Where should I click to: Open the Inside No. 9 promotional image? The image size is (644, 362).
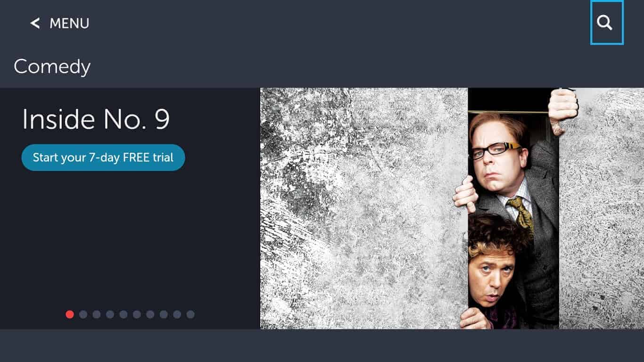[452, 208]
